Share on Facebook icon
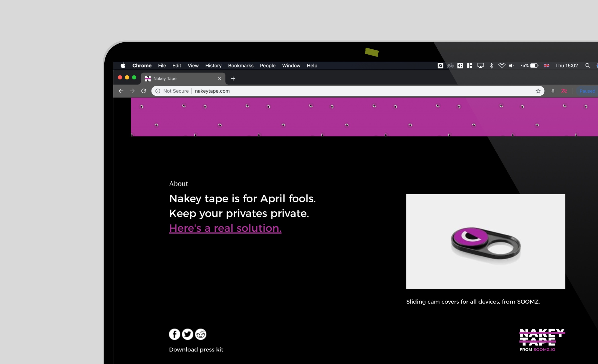 (x=175, y=334)
